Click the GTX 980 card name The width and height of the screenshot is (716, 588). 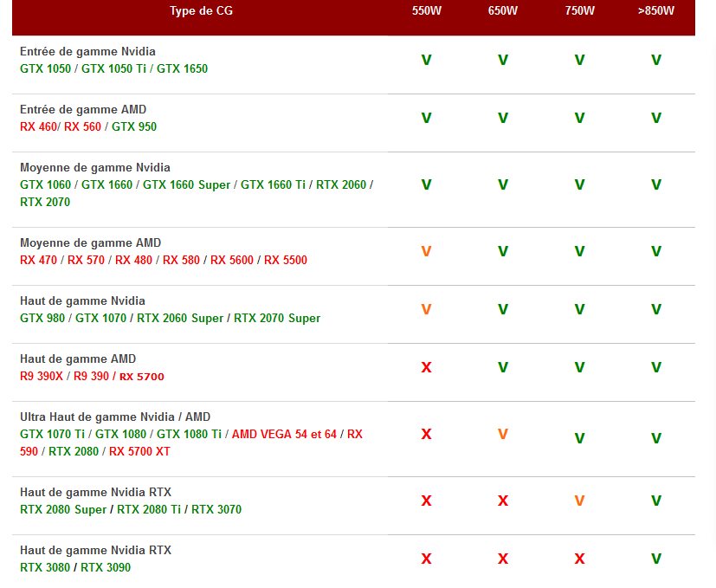pos(42,319)
